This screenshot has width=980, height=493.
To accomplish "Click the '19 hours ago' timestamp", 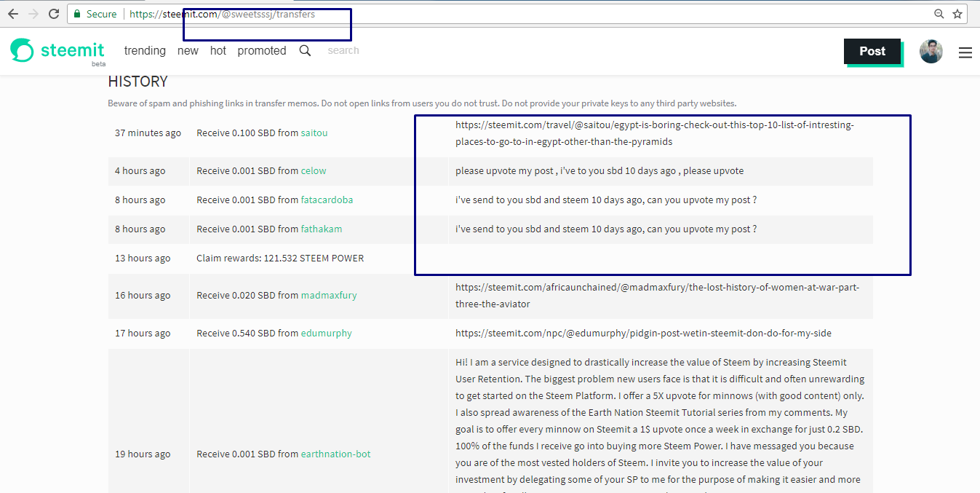I will 143,454.
